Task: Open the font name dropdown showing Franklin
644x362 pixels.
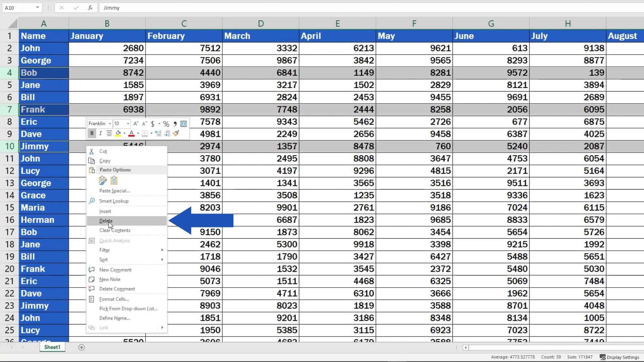Action: coord(110,124)
